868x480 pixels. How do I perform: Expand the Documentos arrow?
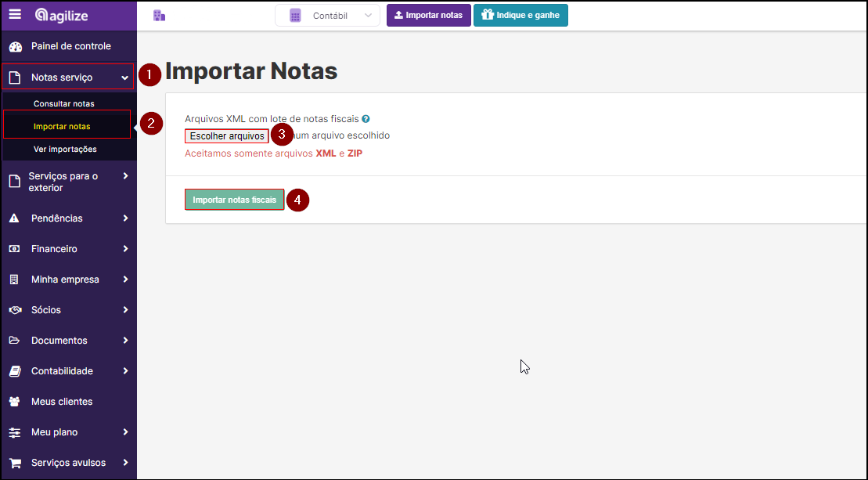[126, 340]
